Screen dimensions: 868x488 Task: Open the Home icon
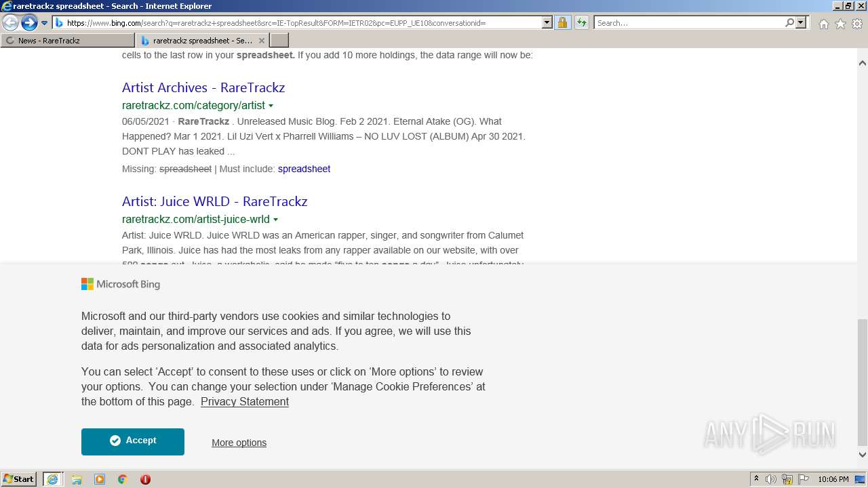[x=823, y=24]
